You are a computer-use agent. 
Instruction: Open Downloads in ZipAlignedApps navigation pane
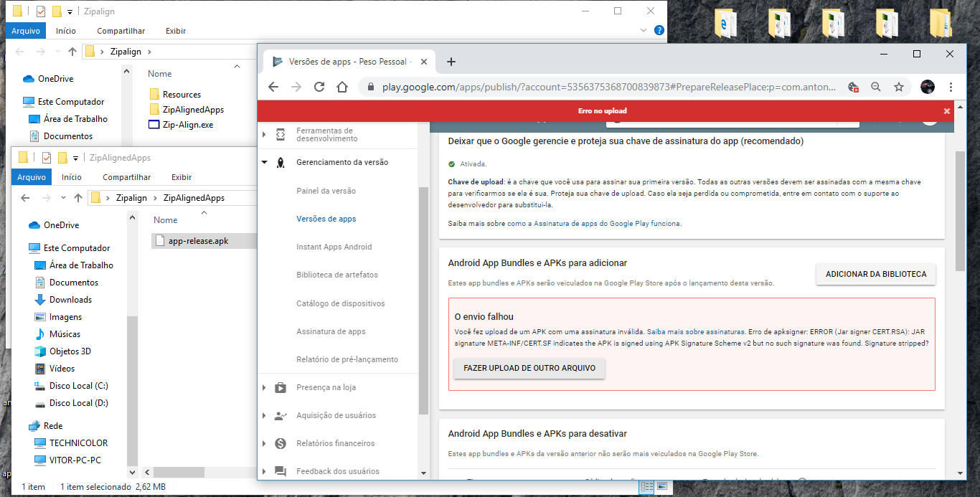[x=70, y=300]
